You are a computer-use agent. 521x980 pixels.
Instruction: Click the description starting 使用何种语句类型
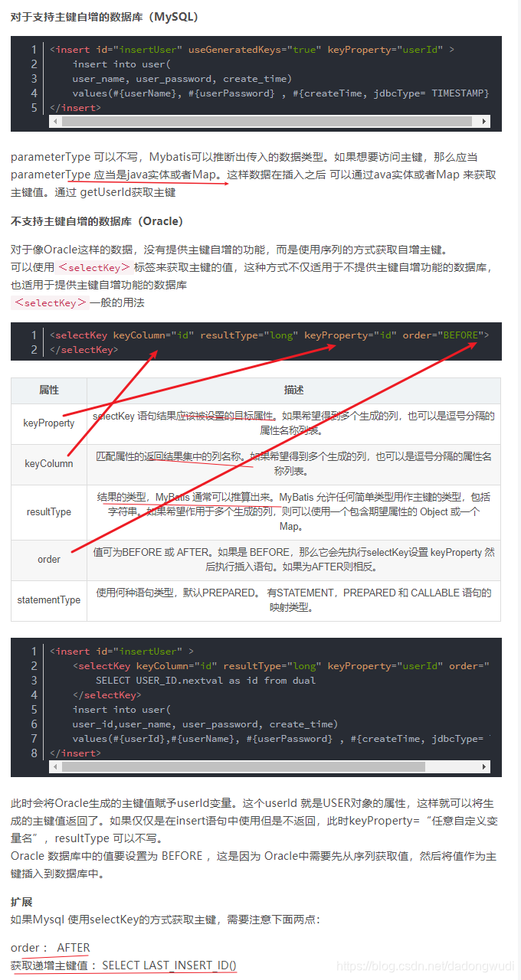(293, 600)
